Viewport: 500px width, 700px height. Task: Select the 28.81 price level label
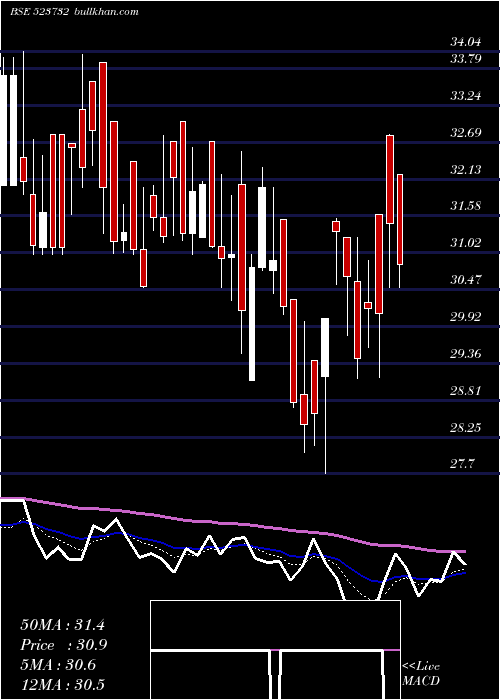pos(466,391)
